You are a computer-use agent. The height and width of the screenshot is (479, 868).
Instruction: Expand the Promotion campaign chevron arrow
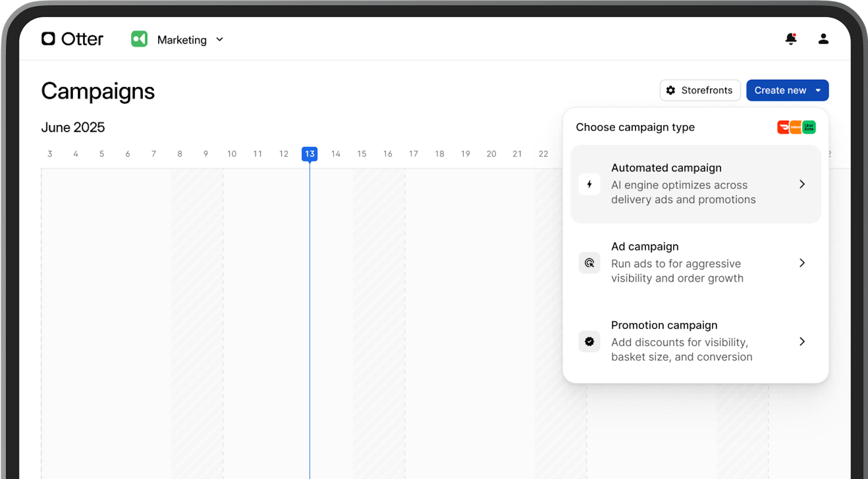[802, 342]
